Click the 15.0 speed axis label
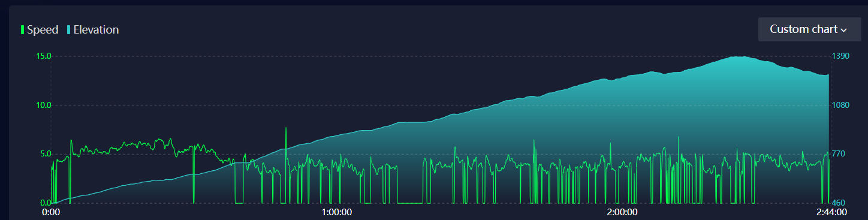The height and width of the screenshot is (220, 868). click(x=44, y=56)
